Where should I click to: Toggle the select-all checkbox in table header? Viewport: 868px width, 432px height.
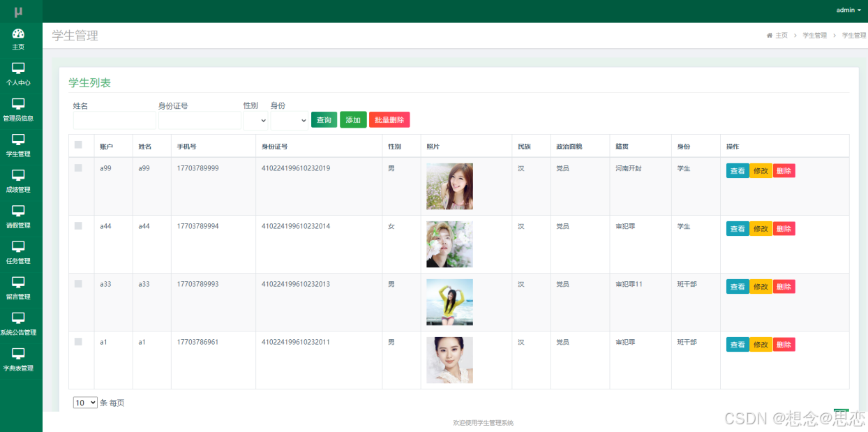click(78, 145)
